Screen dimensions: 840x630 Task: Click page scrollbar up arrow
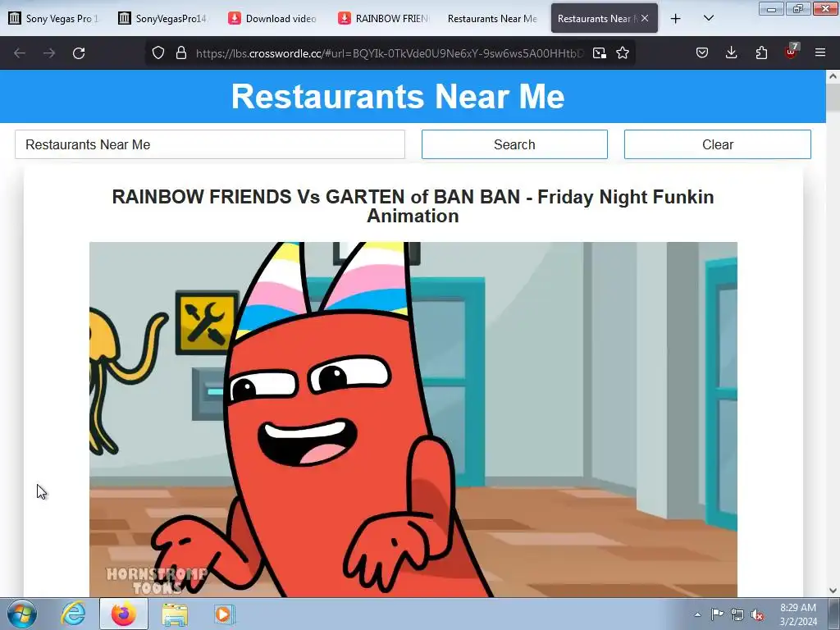point(833,76)
